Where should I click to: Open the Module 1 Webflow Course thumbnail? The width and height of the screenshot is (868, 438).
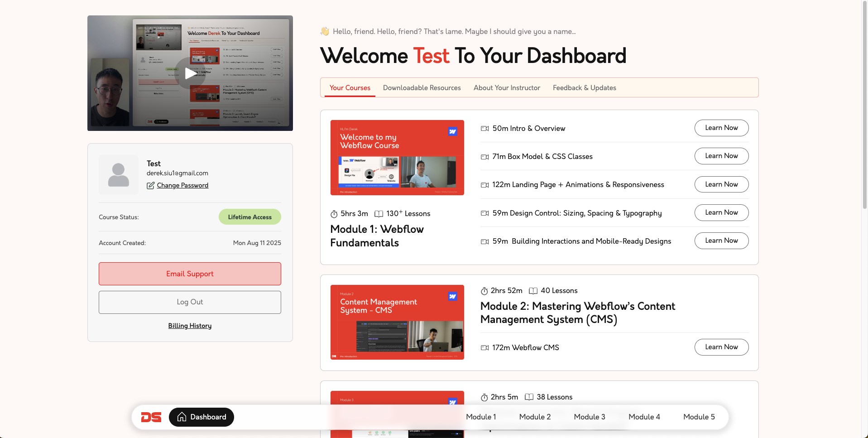[x=397, y=158]
